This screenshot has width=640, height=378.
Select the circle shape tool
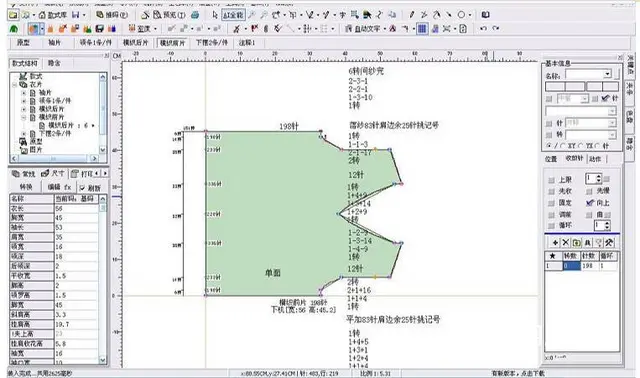pos(461,15)
